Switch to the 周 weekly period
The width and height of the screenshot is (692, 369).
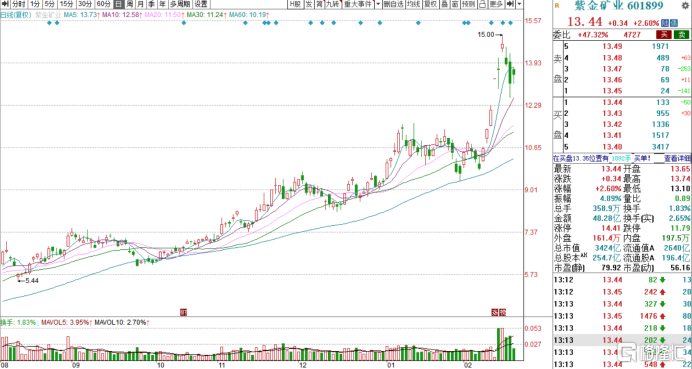129,4
